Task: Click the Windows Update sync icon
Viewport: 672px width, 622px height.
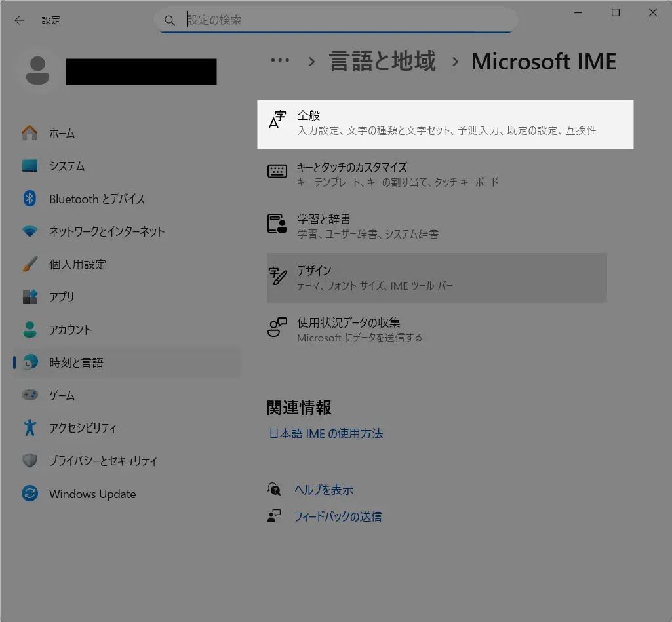Action: pyautogui.click(x=30, y=494)
